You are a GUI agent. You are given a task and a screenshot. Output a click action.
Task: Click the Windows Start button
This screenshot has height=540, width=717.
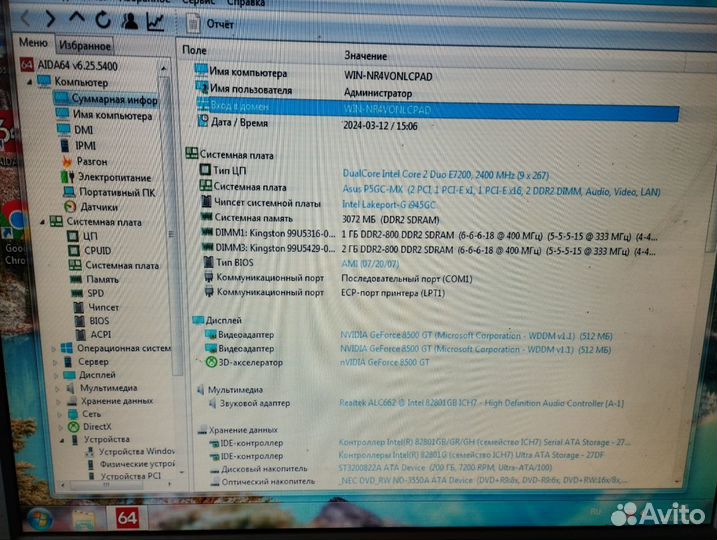[39, 520]
